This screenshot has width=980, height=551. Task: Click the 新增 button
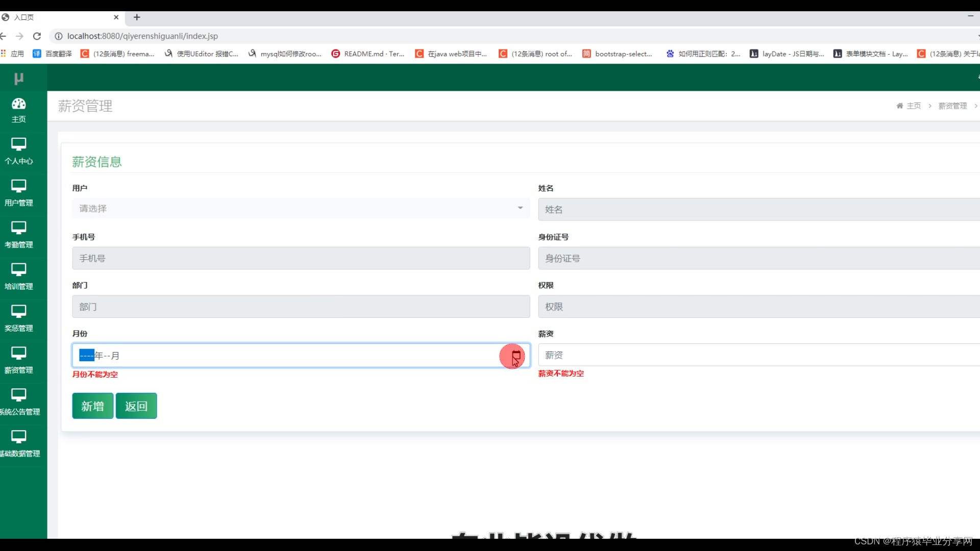point(92,406)
